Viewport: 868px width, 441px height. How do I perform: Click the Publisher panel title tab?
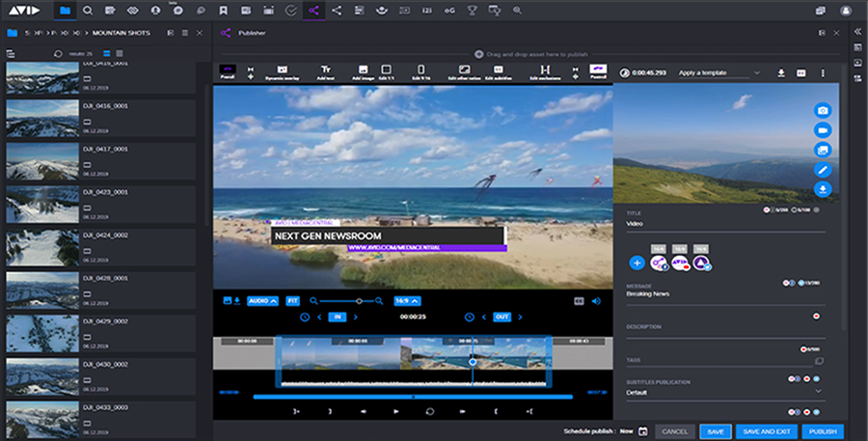coord(252,33)
